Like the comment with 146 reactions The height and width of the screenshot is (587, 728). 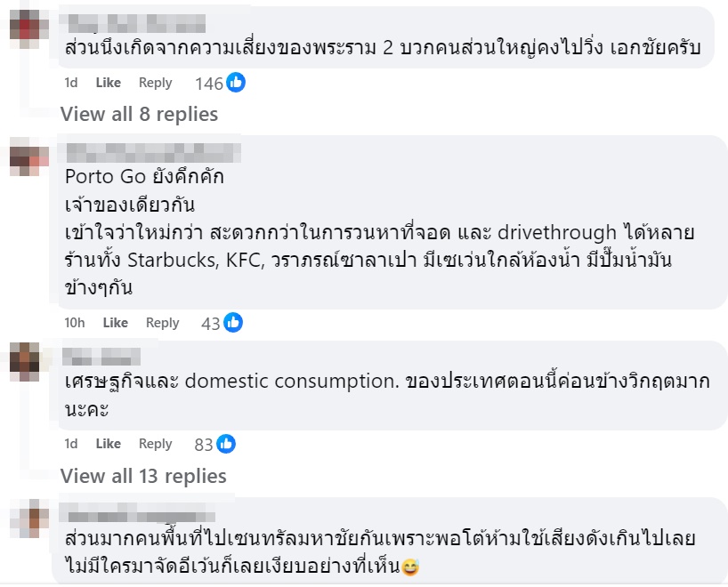108,83
